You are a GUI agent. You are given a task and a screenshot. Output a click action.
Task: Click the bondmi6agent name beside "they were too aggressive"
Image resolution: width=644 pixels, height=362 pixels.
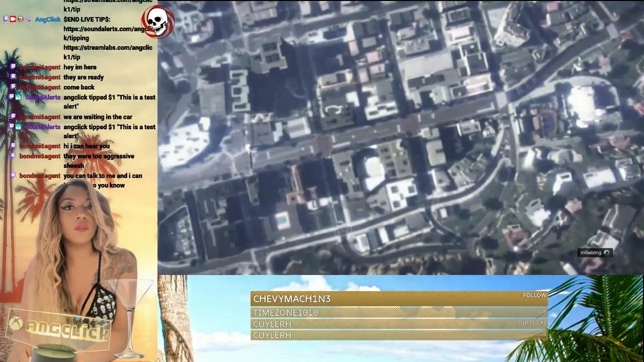coord(40,156)
